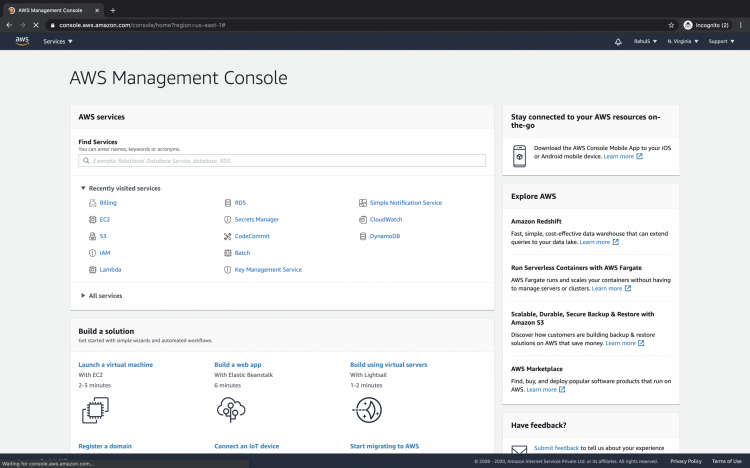
Task: Open the Secrets Manager link
Action: 257,220
